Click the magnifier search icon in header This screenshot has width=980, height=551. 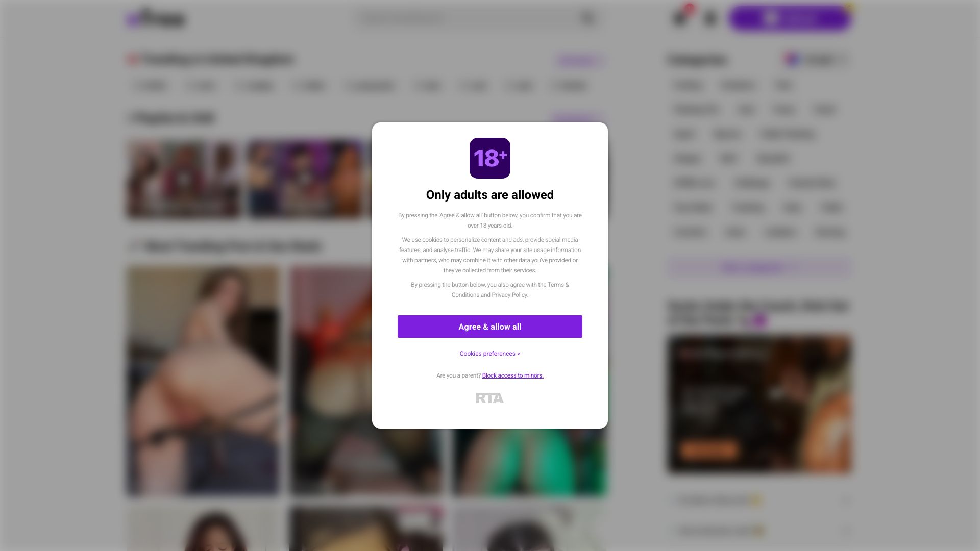(588, 19)
